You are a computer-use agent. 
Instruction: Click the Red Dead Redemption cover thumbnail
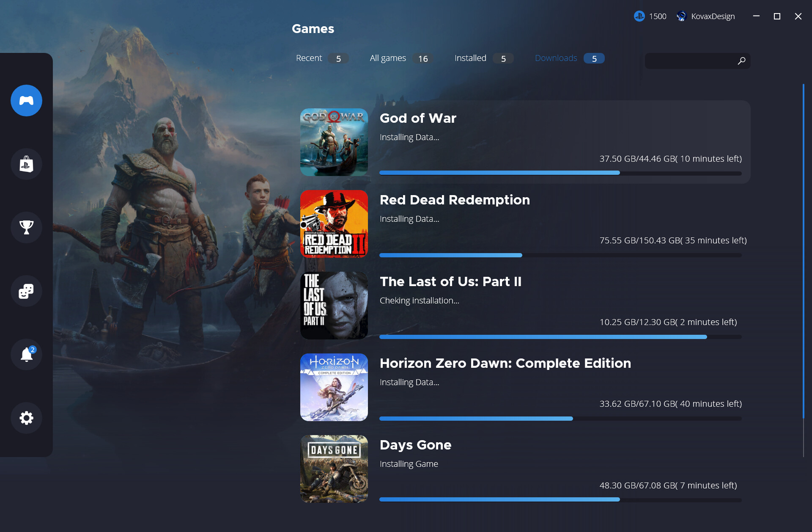[334, 224]
